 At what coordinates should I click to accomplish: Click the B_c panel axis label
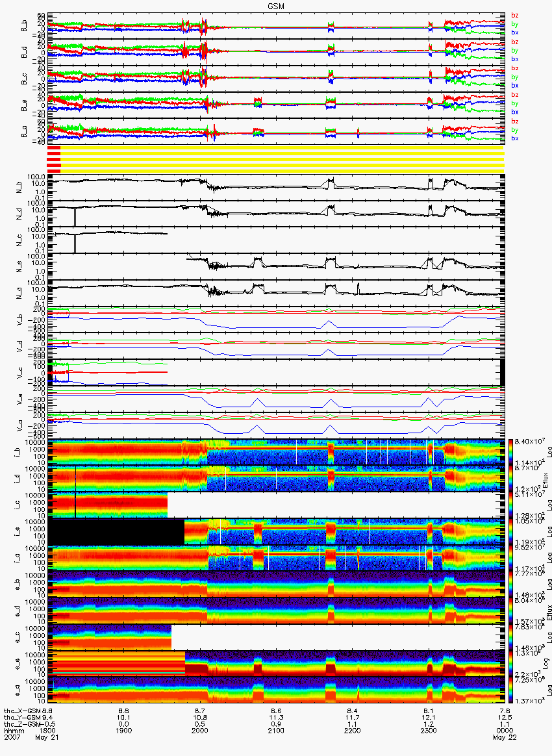pos(24,79)
